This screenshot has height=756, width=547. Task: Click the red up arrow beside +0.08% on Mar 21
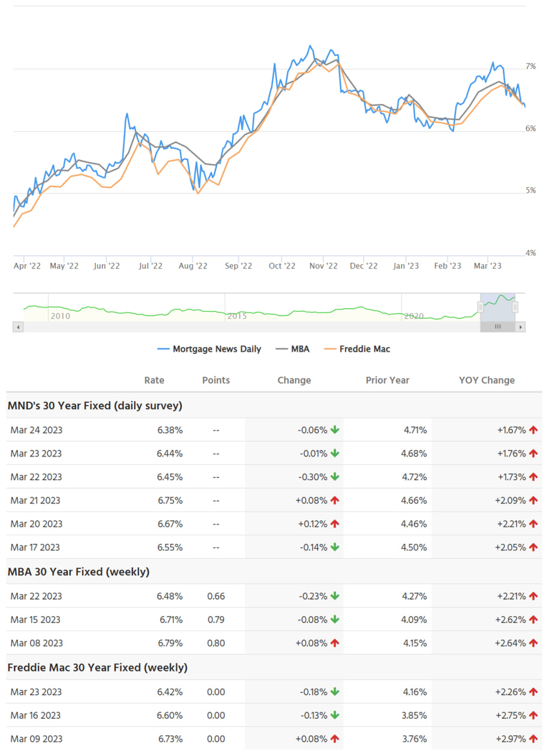(x=335, y=500)
